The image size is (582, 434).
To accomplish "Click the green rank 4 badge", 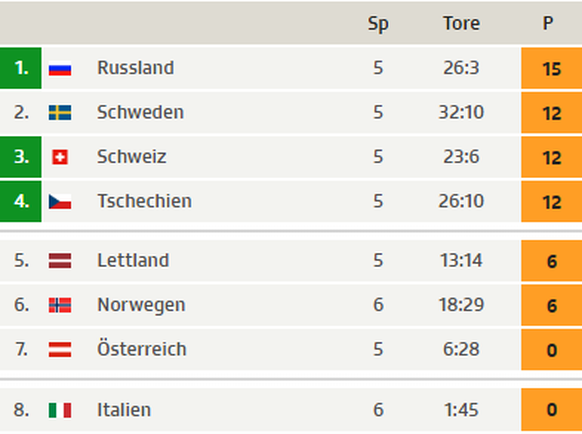I will (21, 201).
